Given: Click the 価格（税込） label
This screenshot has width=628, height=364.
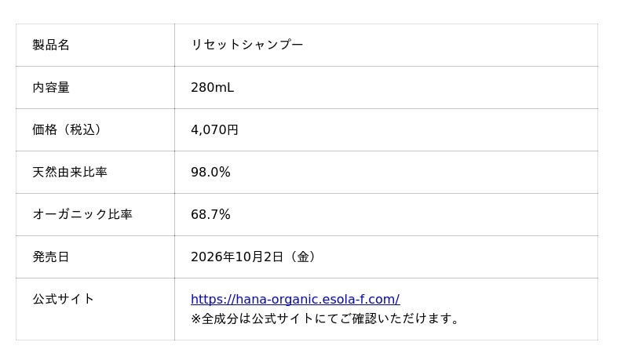Looking at the screenshot, I should tap(67, 129).
